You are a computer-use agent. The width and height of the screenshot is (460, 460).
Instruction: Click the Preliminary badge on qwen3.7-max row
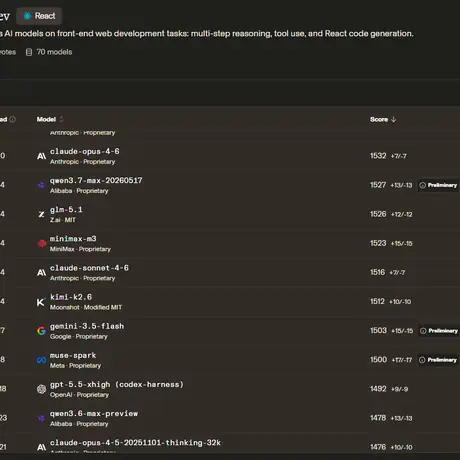(438, 185)
